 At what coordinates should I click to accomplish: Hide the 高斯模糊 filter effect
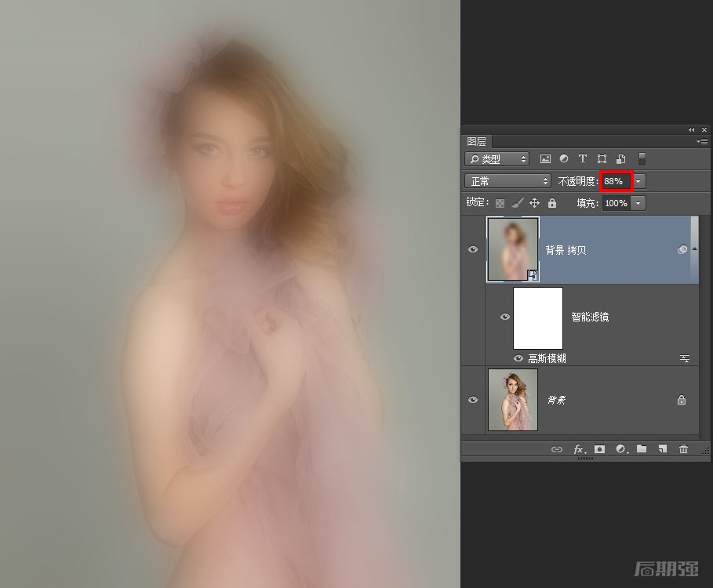[x=518, y=358]
